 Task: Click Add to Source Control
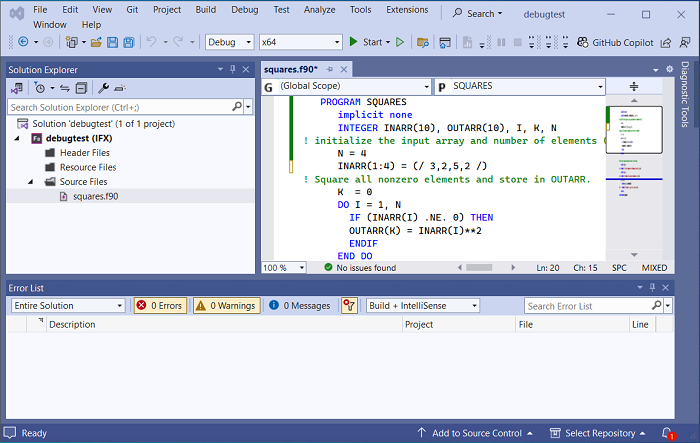pyautogui.click(x=476, y=433)
